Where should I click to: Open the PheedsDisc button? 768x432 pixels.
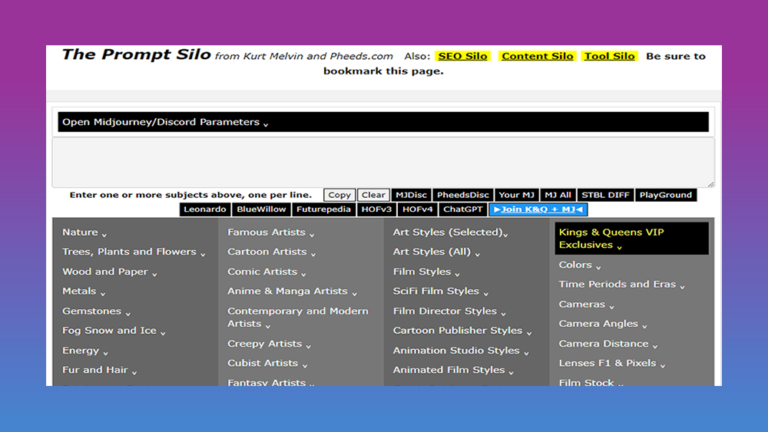coord(463,195)
